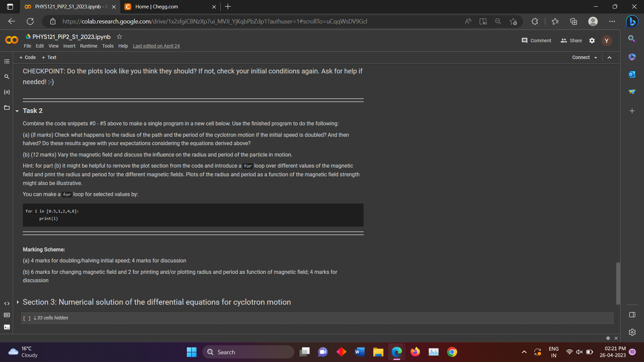Open the code snippets icon
Image resolution: width=644 pixels, height=362 pixels.
point(7,303)
